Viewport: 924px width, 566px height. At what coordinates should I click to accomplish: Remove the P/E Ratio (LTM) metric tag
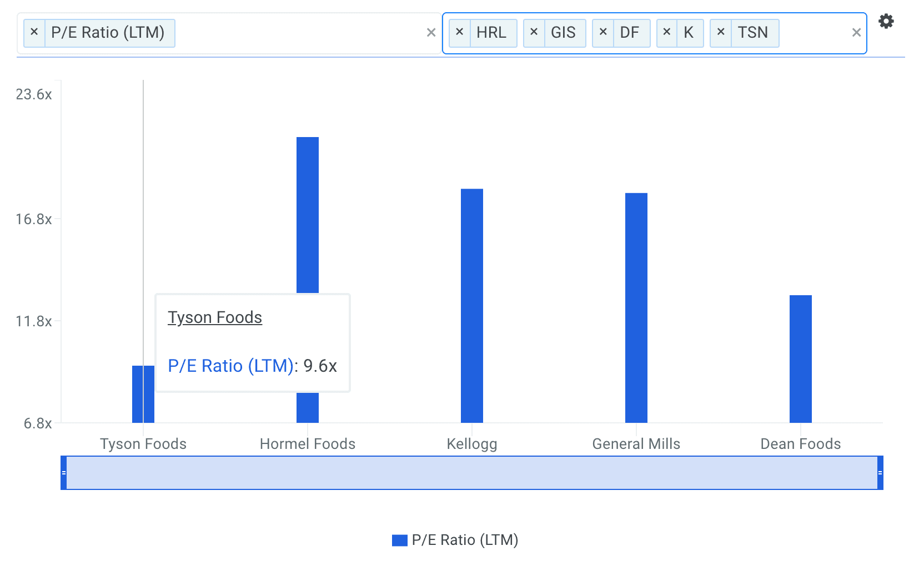[34, 32]
